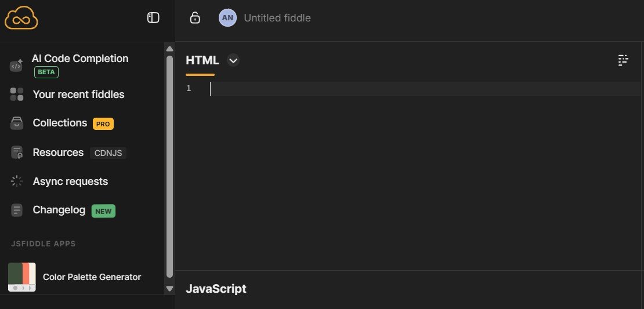Click the BETA badge
The width and height of the screenshot is (644, 309).
(46, 72)
